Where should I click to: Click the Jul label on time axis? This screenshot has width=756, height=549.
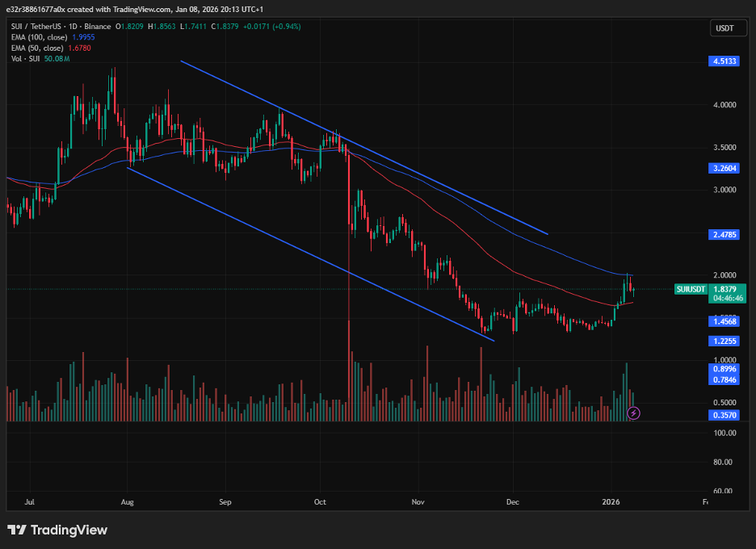point(29,501)
